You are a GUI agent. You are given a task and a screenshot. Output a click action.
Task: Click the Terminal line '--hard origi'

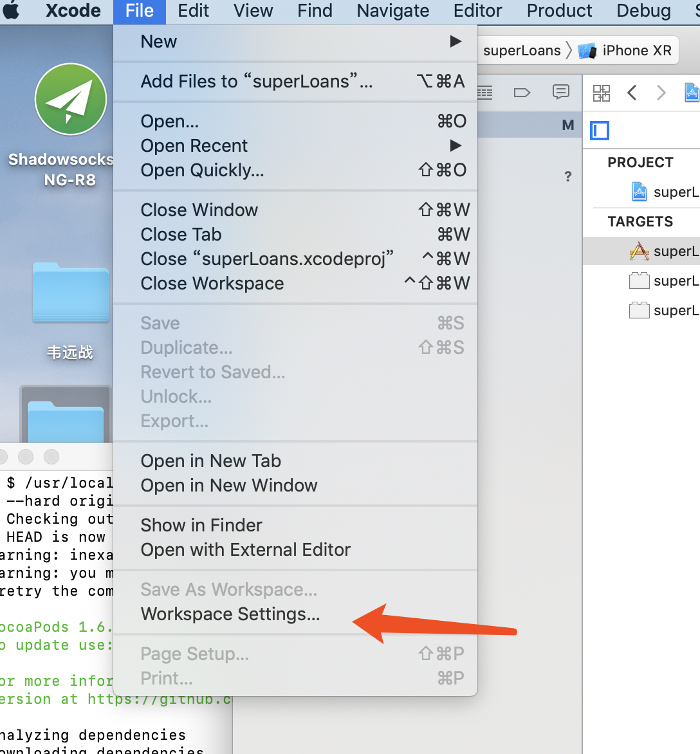tap(60, 501)
